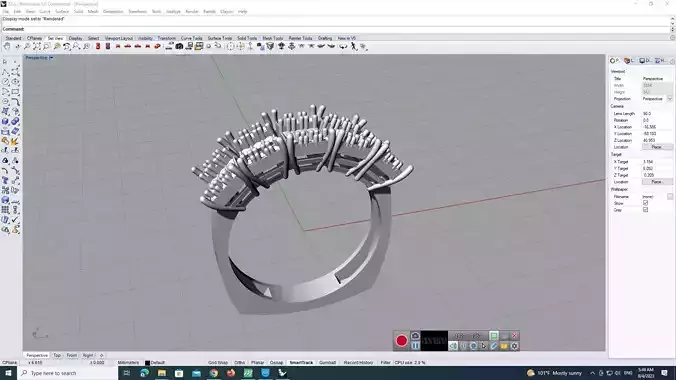
Task: Browse for the wallpaper filename
Action: (x=670, y=196)
